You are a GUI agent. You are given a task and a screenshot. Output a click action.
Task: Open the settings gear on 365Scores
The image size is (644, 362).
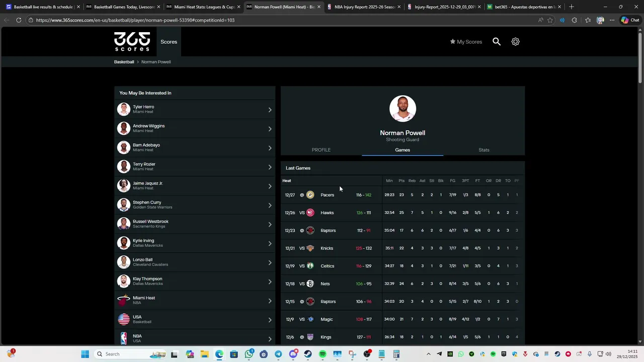(x=515, y=42)
